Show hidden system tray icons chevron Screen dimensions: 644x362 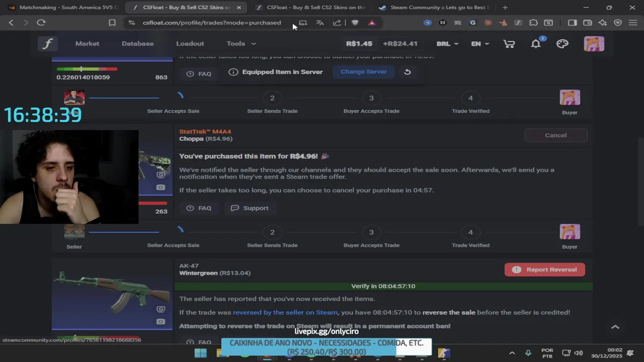point(512,353)
